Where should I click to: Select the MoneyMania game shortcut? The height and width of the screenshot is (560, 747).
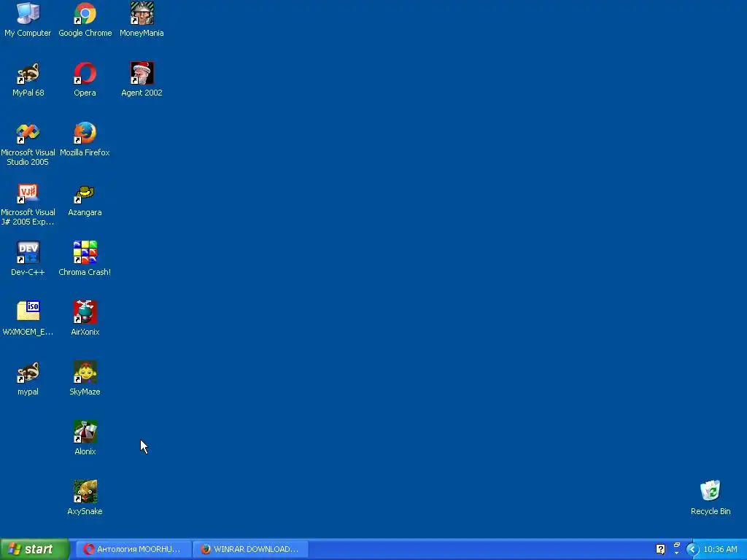142,20
